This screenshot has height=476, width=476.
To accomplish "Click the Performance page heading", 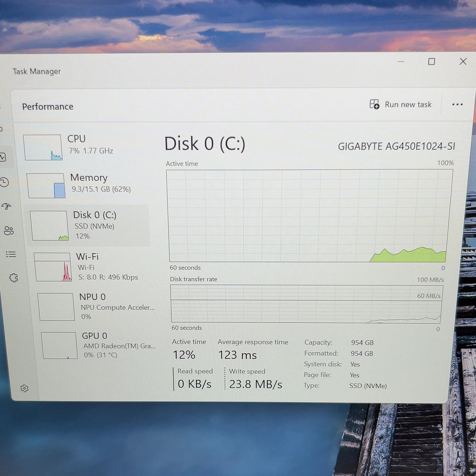I will point(48,107).
